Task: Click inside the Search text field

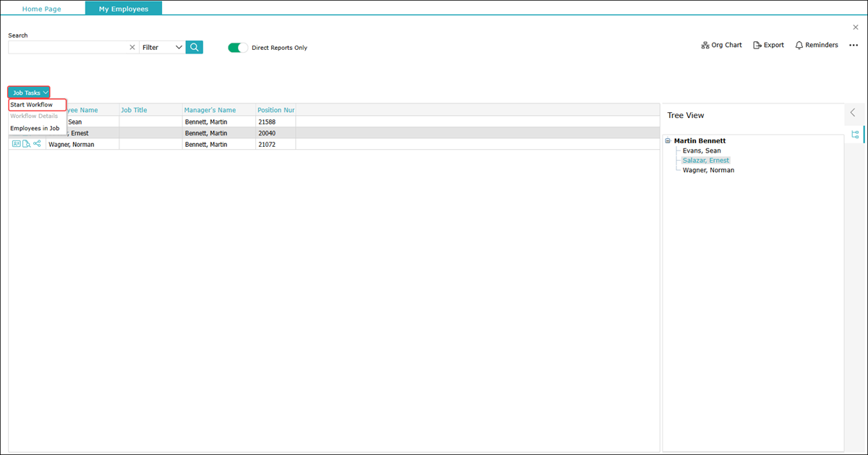Action: [67, 47]
